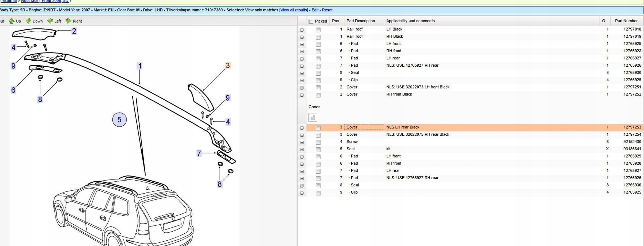The image size is (644, 246).
Task: Pan the diagram with the Left arrow
Action: 54,21
